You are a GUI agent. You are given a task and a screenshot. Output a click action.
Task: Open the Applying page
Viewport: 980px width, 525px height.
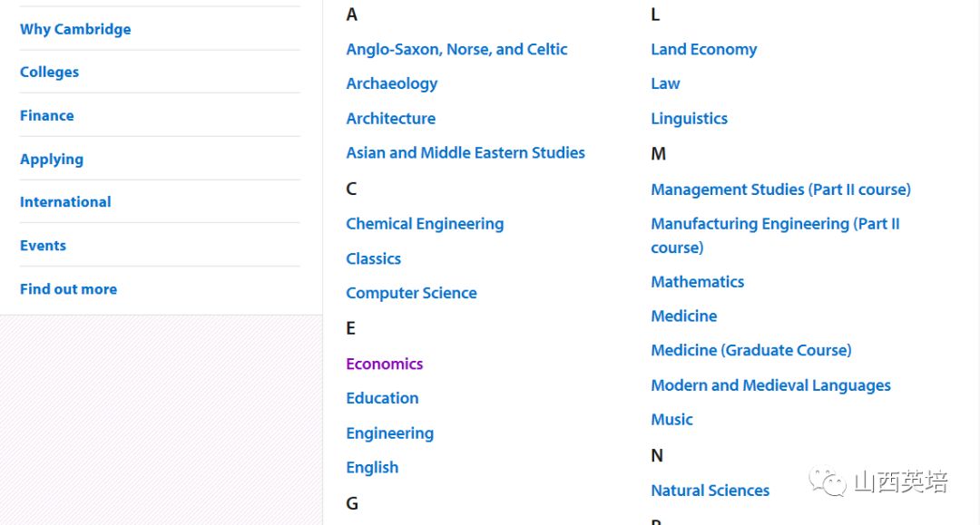[52, 160]
